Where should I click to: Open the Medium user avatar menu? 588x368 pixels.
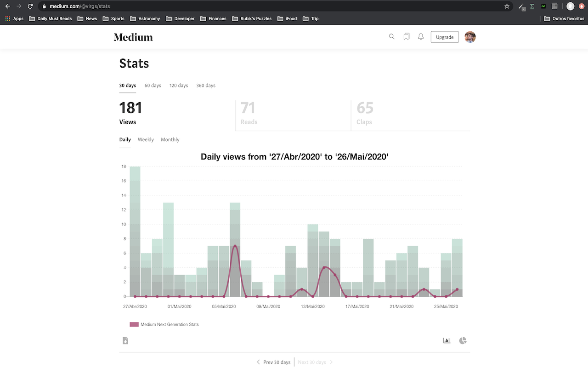point(470,37)
